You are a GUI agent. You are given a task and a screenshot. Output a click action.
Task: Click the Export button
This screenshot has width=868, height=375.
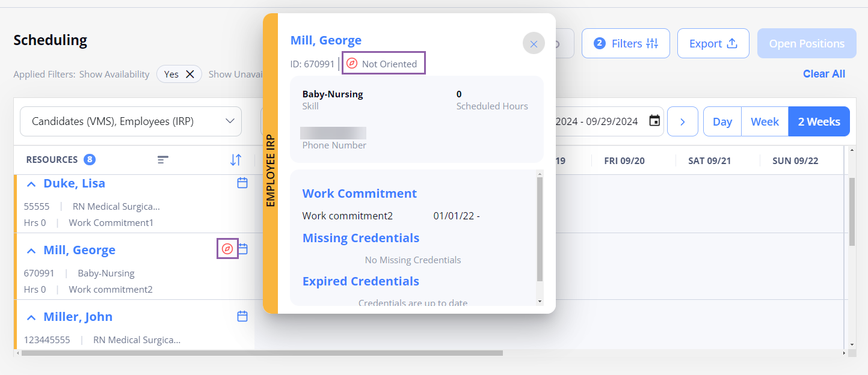tap(713, 43)
